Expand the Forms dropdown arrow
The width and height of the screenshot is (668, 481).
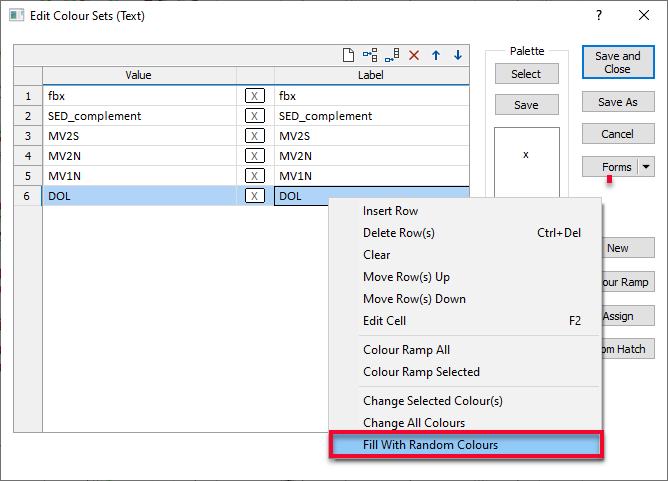[x=646, y=167]
